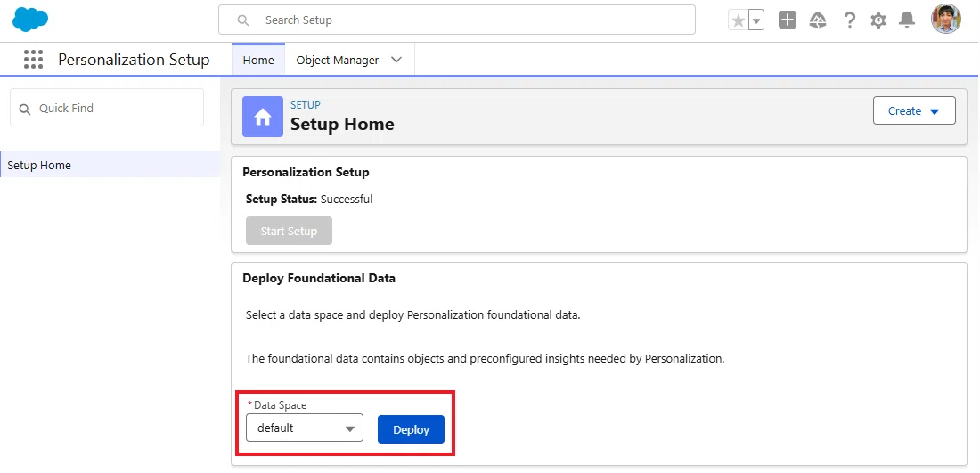
Task: Open the favorites list dropdown arrow
Action: [x=756, y=20]
